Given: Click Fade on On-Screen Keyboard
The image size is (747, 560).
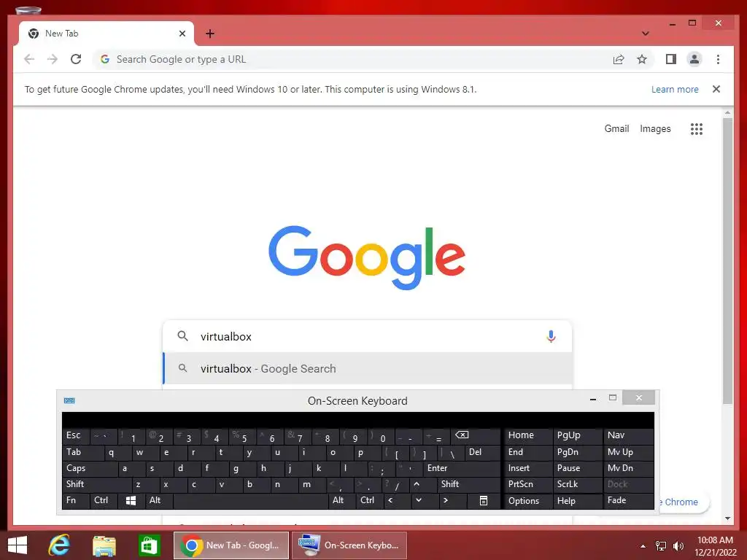Looking at the screenshot, I should [x=628, y=500].
